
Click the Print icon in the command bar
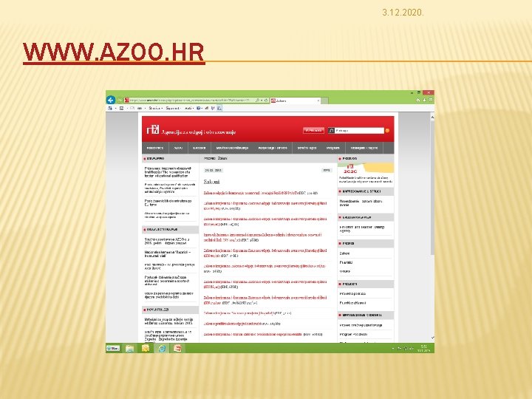click(x=139, y=108)
